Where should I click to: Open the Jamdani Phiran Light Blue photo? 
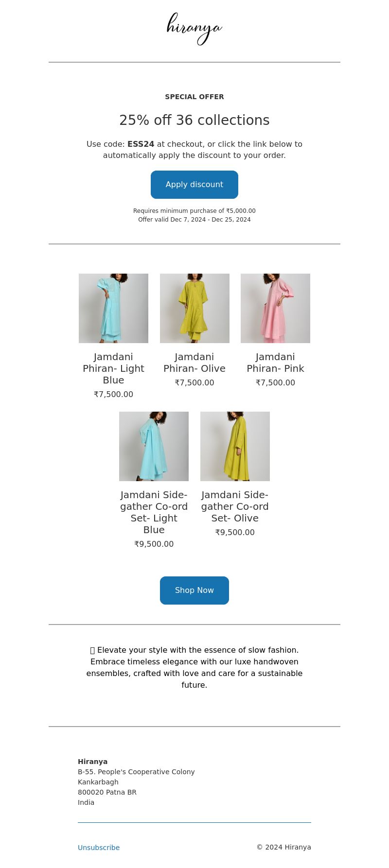113,308
